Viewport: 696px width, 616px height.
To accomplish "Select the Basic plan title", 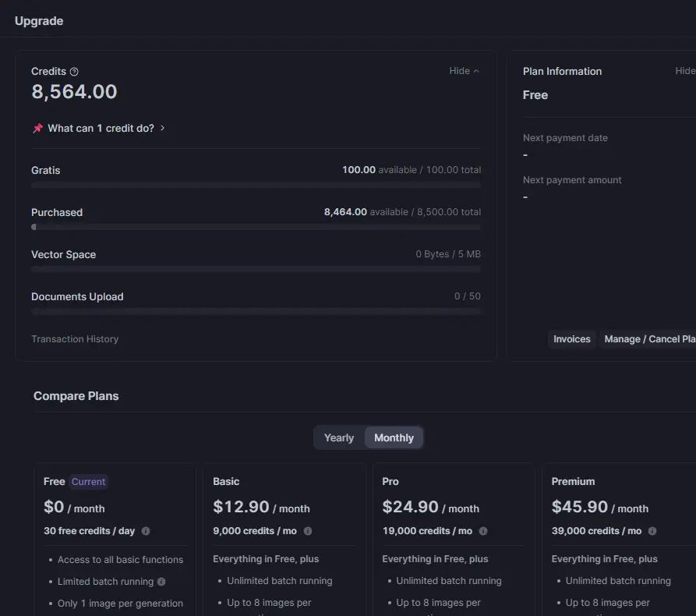I will click(226, 481).
